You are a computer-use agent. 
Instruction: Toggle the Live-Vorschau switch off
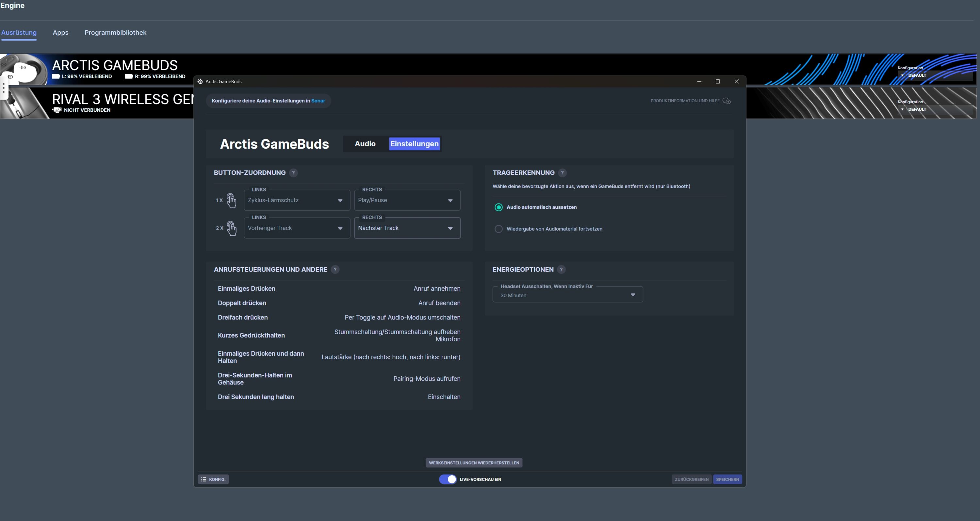tap(448, 479)
